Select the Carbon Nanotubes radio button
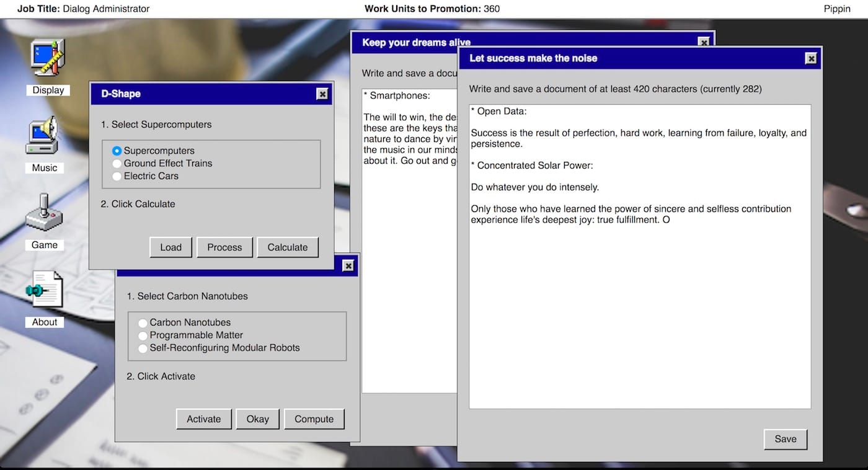 coord(143,322)
